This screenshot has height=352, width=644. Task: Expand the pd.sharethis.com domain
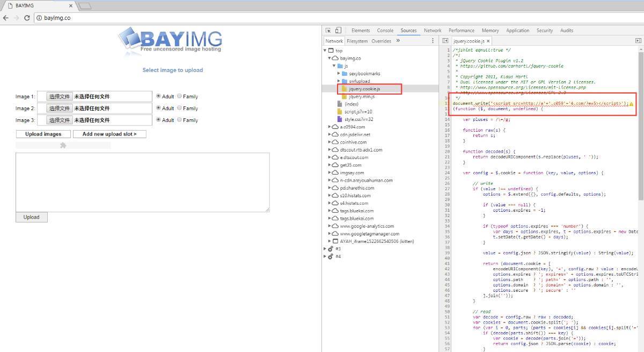click(x=330, y=188)
